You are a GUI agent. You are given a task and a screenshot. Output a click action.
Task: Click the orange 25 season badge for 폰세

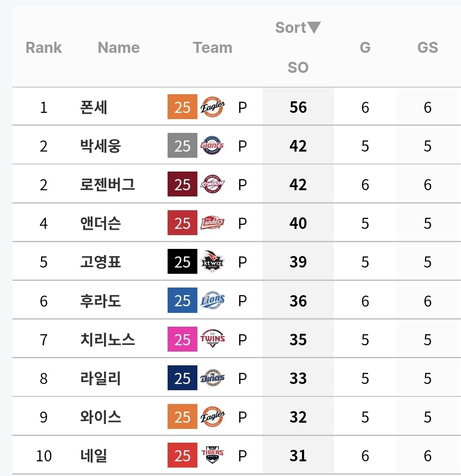pos(182,107)
